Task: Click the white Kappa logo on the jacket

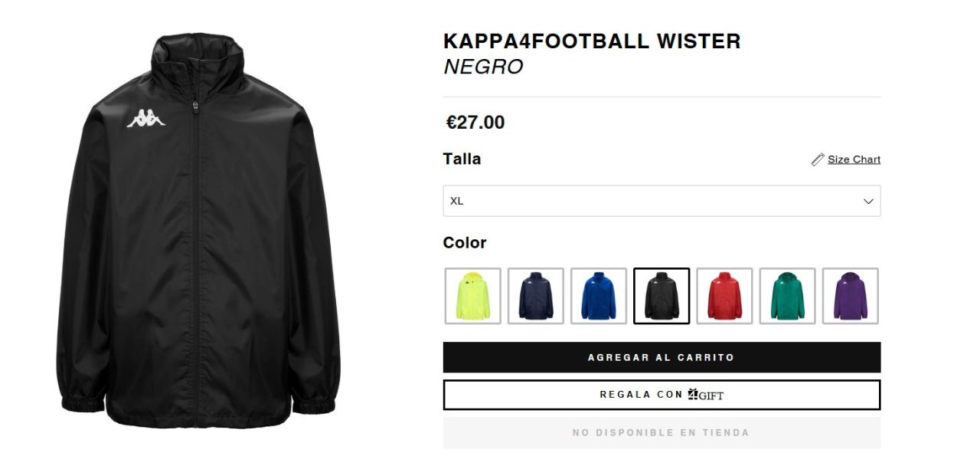Action: click(x=146, y=118)
